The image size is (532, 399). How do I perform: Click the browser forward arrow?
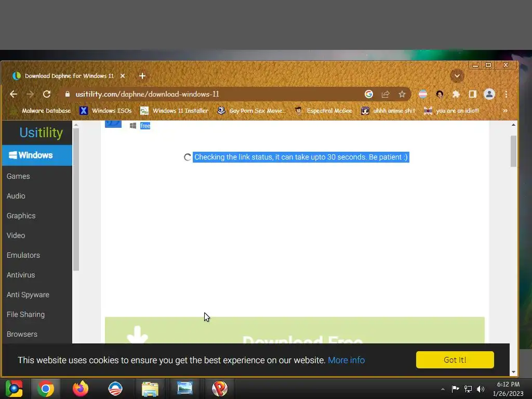[30, 95]
